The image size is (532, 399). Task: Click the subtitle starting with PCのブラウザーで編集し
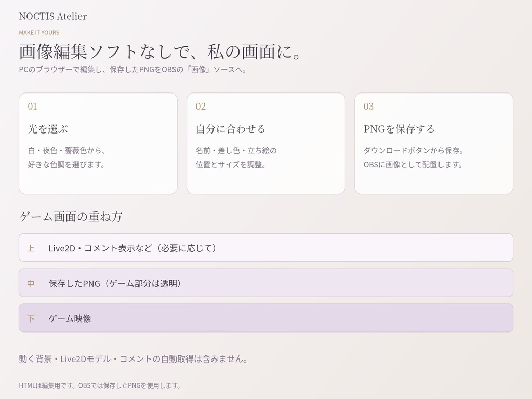[132, 70]
